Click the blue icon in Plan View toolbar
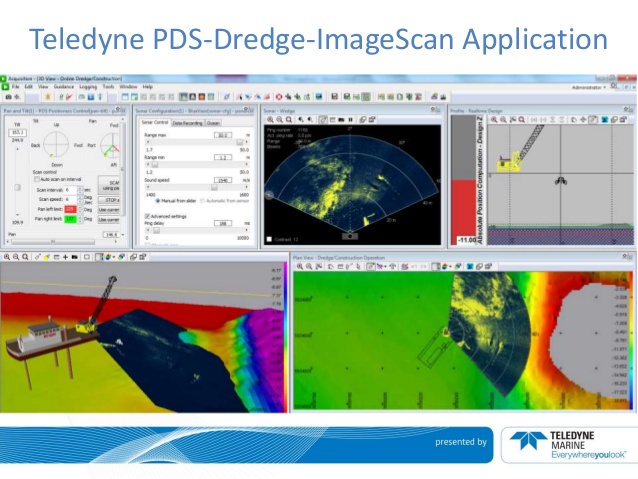The width and height of the screenshot is (638, 479). pyautogui.click(x=470, y=267)
